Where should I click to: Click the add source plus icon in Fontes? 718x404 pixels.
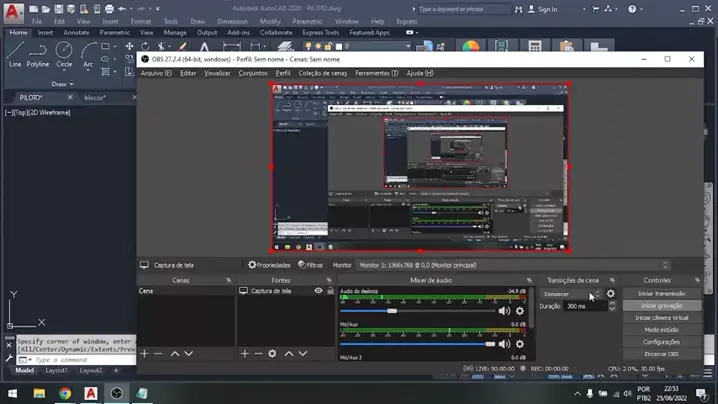coord(245,354)
